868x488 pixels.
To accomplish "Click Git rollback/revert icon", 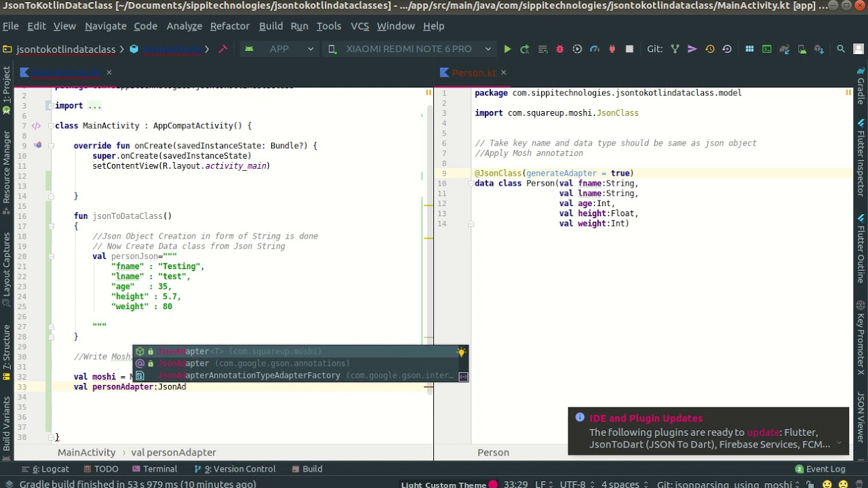I will click(x=727, y=49).
